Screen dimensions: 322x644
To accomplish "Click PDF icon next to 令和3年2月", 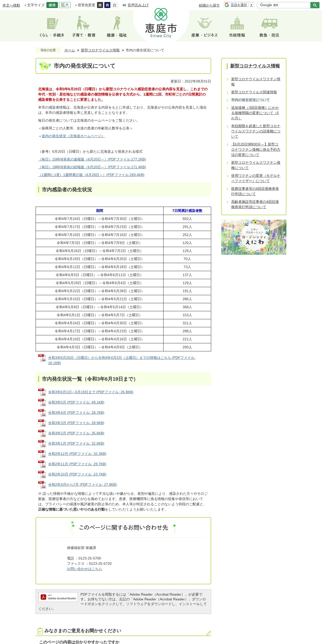I will tap(42, 433).
